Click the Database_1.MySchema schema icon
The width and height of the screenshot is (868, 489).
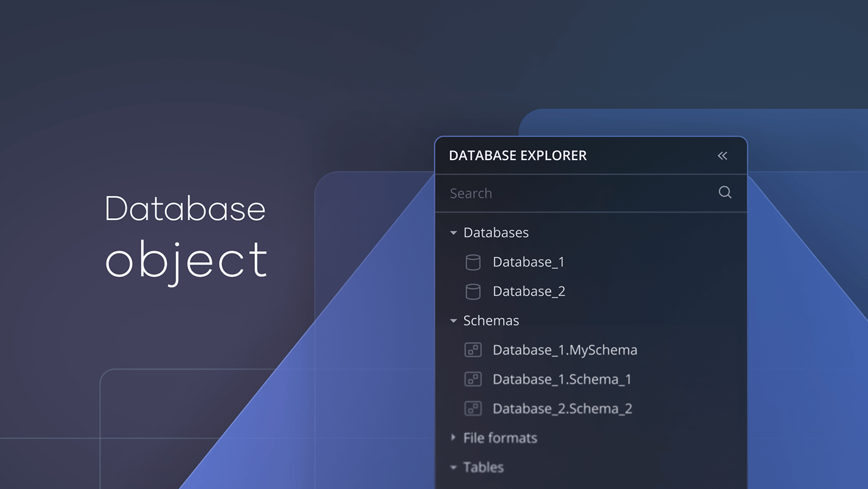click(x=473, y=350)
